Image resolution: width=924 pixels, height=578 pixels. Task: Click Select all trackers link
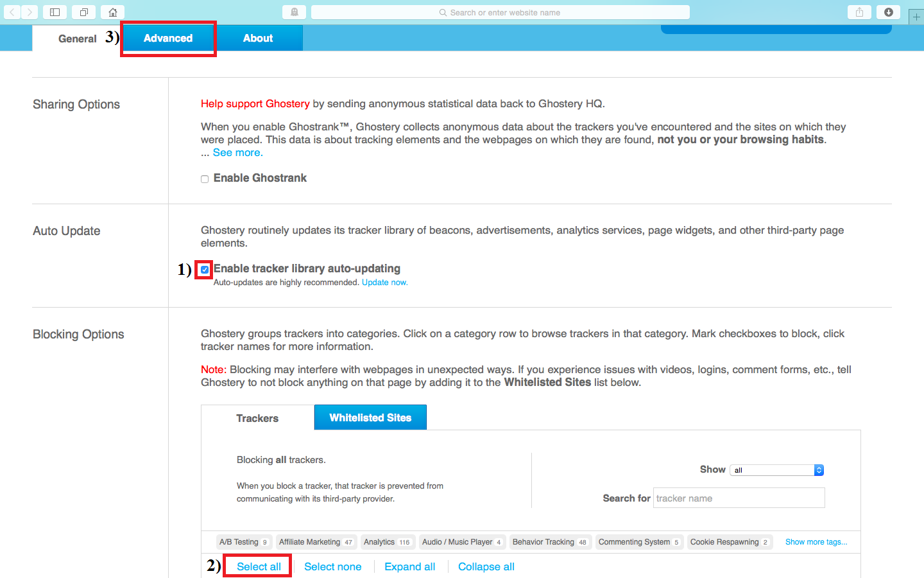(259, 566)
